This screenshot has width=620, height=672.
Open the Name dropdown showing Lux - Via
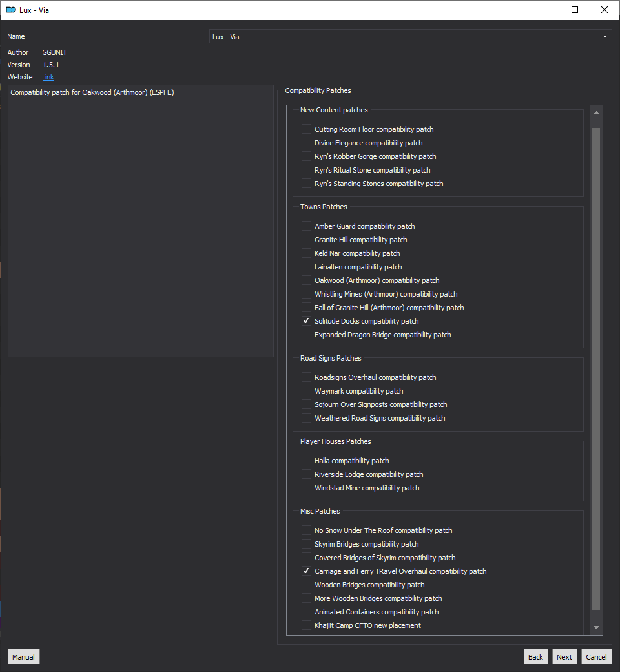(410, 36)
